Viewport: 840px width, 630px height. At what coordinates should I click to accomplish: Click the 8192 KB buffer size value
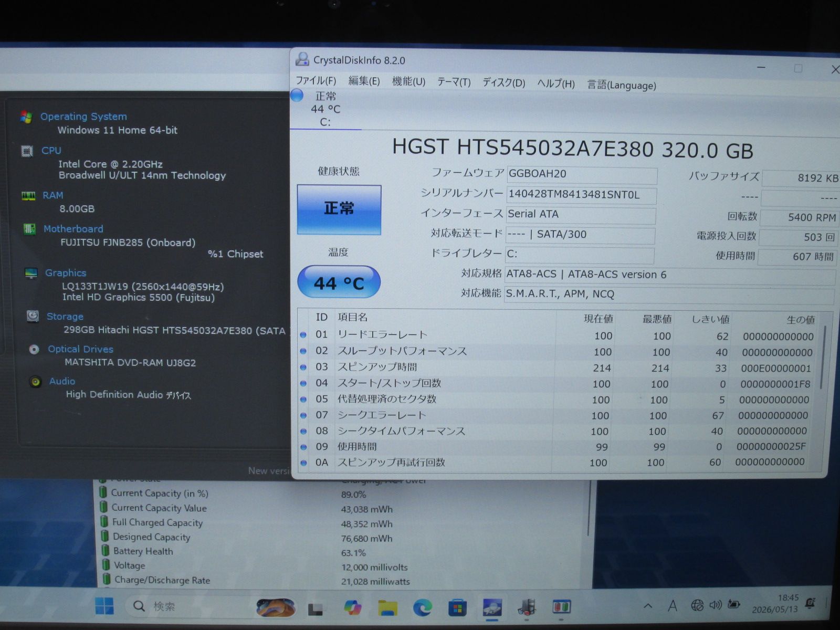pyautogui.click(x=801, y=178)
